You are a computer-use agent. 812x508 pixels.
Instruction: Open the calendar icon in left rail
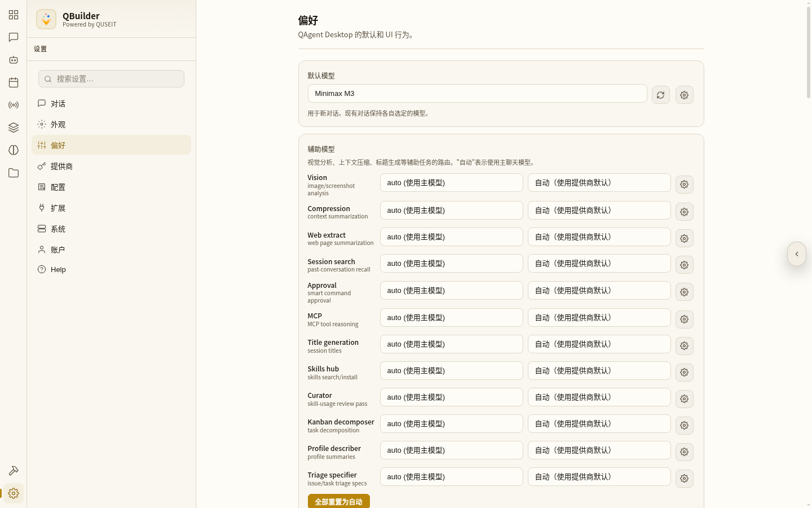click(14, 82)
